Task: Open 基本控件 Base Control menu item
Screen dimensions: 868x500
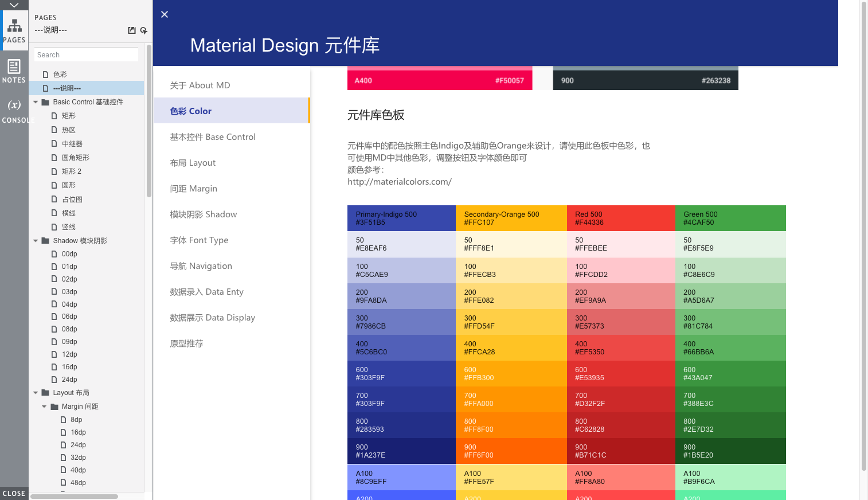Action: 232,137
